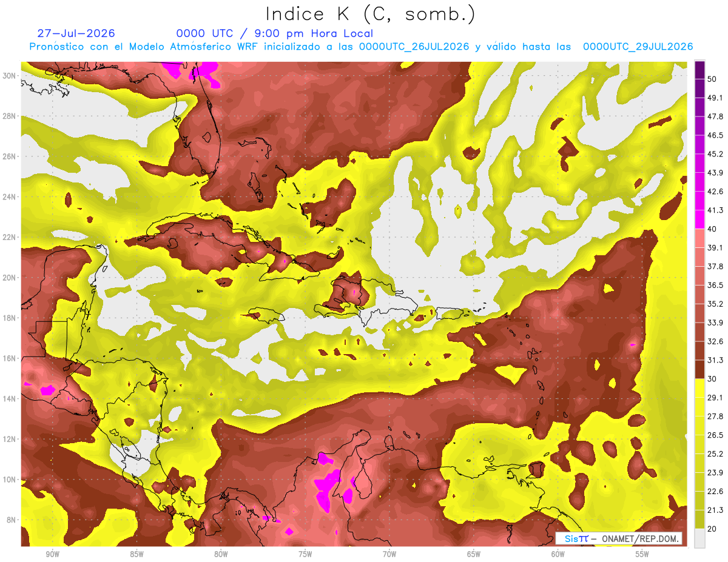
Task: Click the latitude label "22N"
Action: tap(10, 237)
